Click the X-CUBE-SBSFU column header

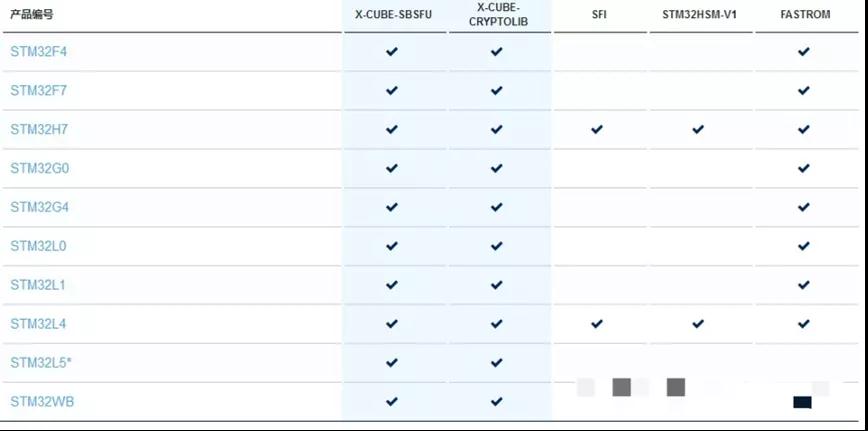[393, 15]
